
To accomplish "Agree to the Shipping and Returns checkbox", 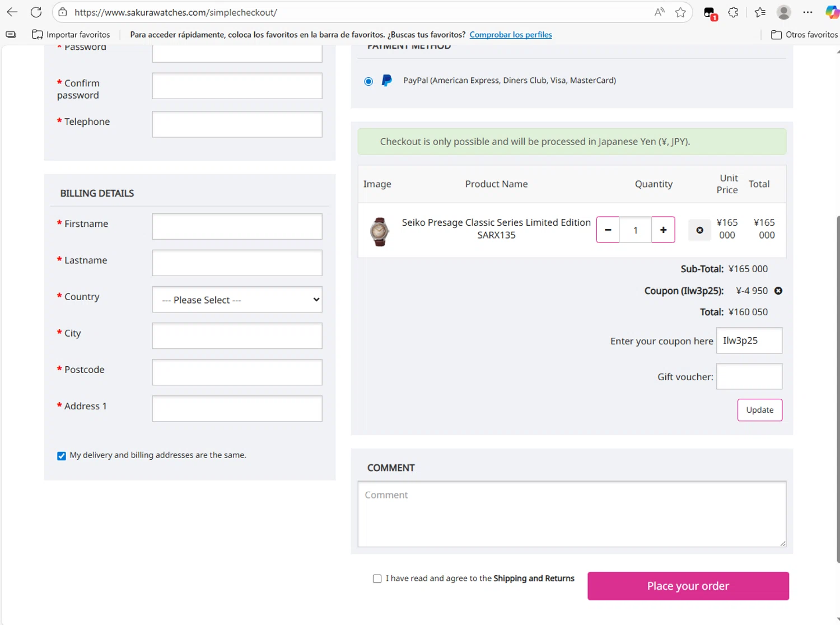I will (x=377, y=579).
